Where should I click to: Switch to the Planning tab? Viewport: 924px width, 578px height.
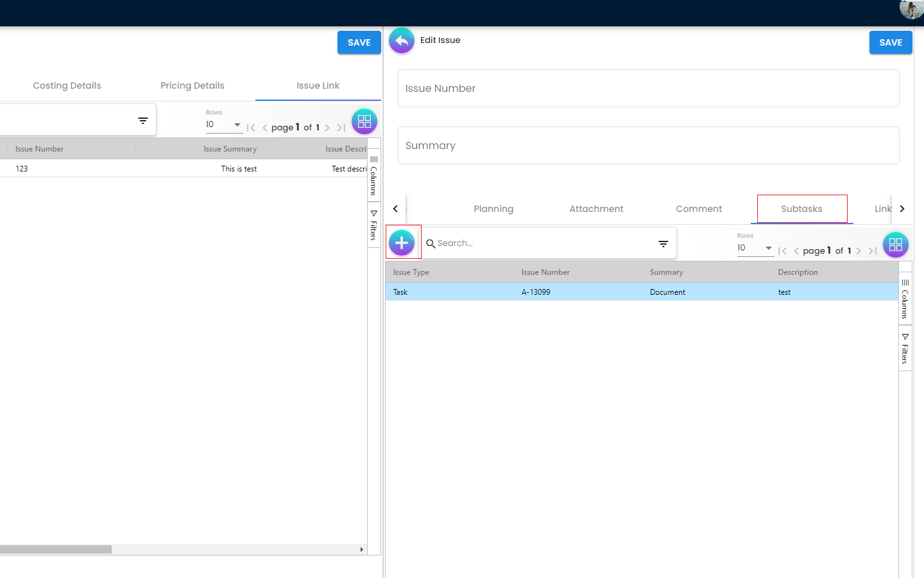tap(493, 209)
